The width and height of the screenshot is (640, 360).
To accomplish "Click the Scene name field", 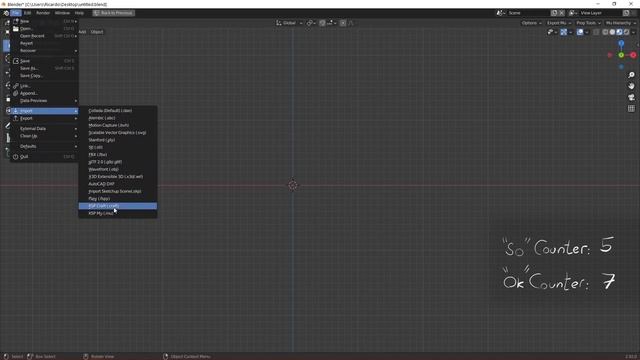I will tap(528, 13).
